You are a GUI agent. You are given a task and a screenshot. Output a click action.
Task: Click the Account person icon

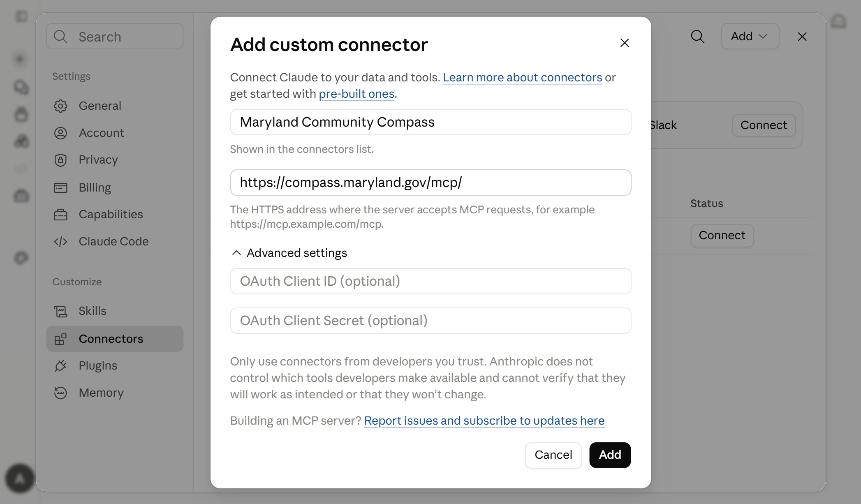pyautogui.click(x=60, y=133)
